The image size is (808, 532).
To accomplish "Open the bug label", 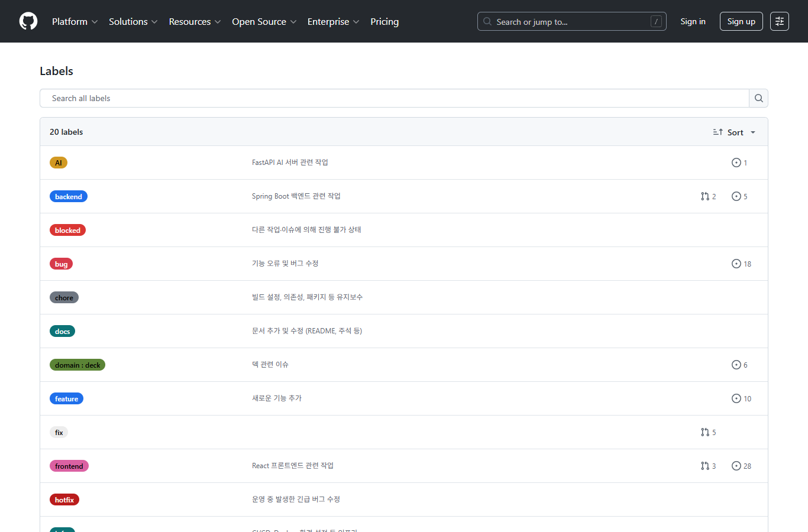I will point(61,264).
